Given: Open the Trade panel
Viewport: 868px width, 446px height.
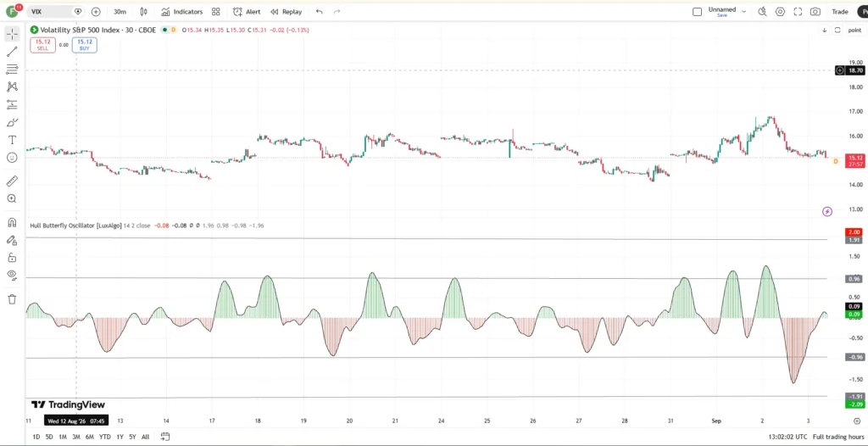Looking at the screenshot, I should (x=840, y=12).
